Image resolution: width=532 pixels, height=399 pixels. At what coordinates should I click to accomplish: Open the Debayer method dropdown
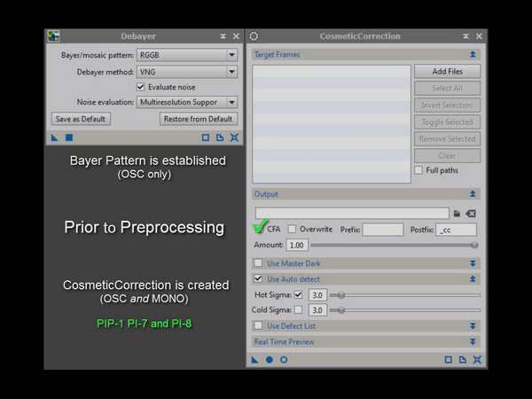[187, 72]
